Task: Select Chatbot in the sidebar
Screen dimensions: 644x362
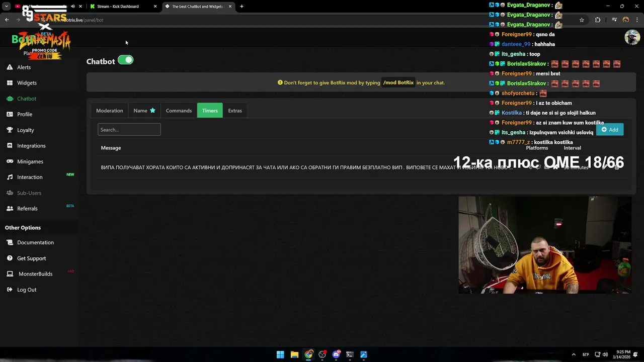Action: [26, 99]
